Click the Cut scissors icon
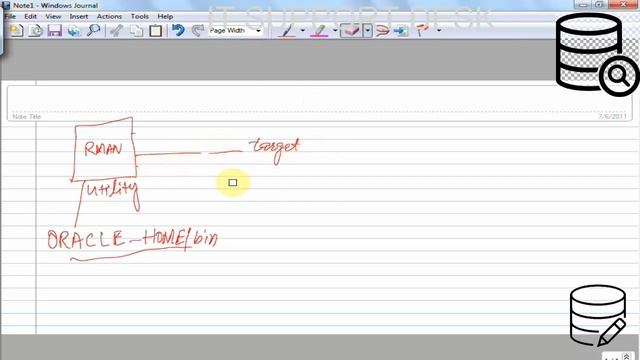Image resolution: width=640 pixels, height=360 pixels. pos(117,31)
